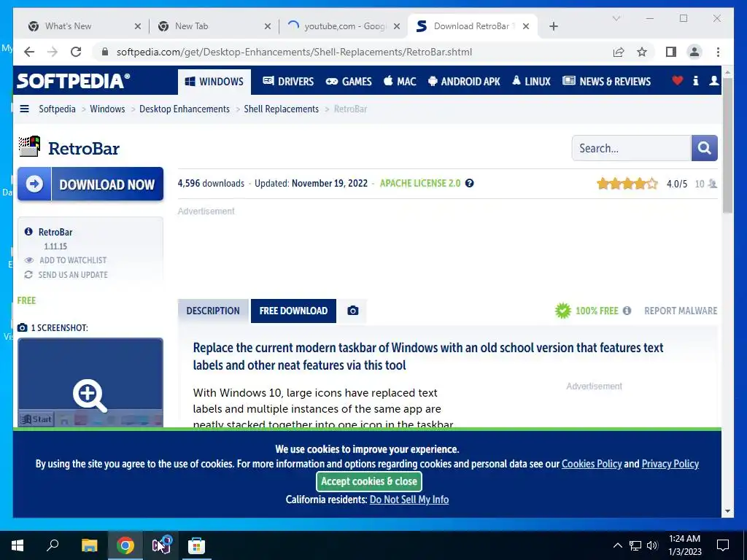Click the red heart favorites icon
This screenshot has width=747, height=560.
pyautogui.click(x=678, y=80)
